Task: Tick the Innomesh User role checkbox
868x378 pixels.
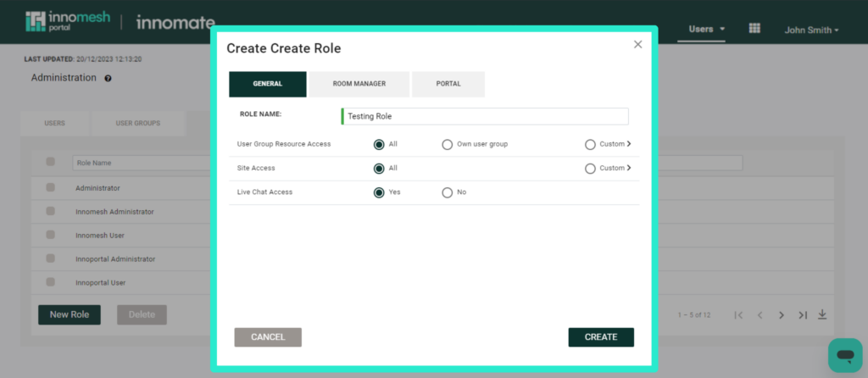Action: [50, 235]
